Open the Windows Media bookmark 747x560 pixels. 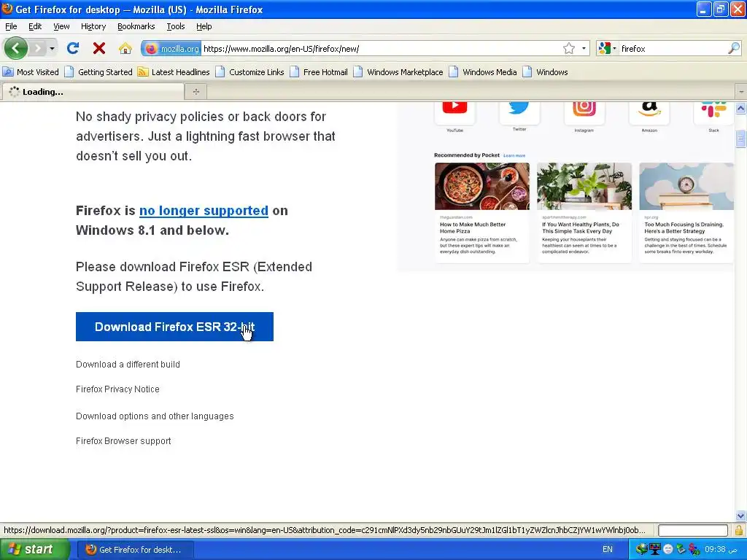click(x=483, y=72)
